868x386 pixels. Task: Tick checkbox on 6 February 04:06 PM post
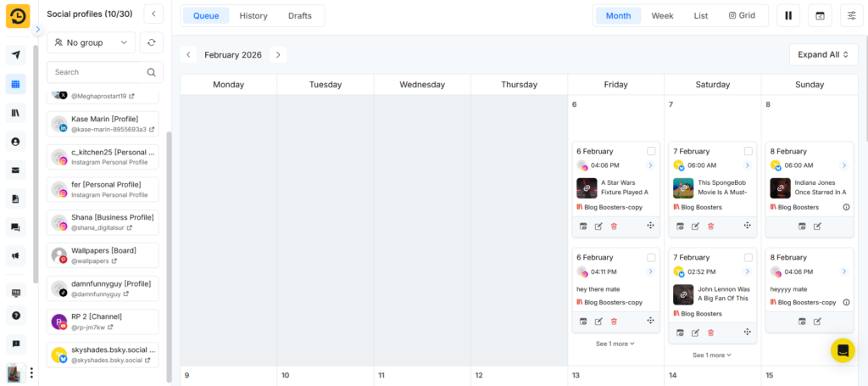pos(651,151)
